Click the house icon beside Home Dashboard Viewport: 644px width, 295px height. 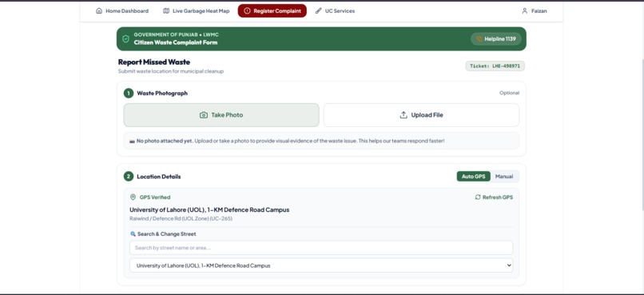pyautogui.click(x=99, y=11)
